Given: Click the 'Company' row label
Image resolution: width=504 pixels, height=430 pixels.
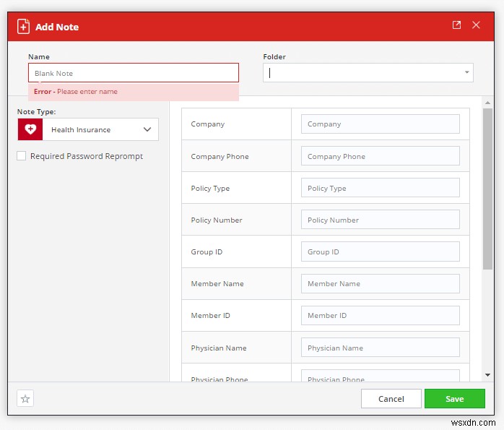Looking at the screenshot, I should click(x=208, y=124).
